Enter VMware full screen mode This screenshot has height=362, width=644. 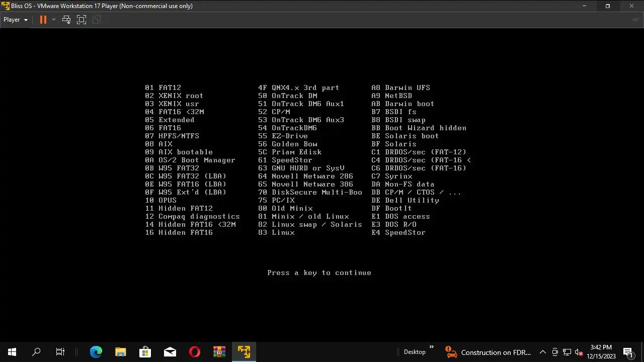click(x=82, y=20)
